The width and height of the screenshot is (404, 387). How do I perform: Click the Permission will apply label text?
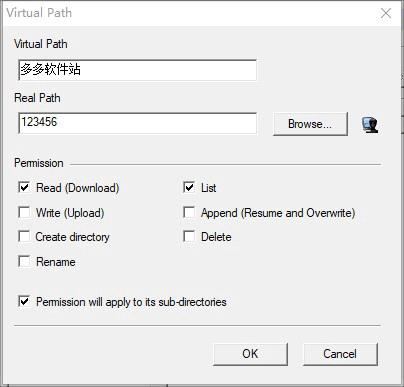[x=131, y=302]
